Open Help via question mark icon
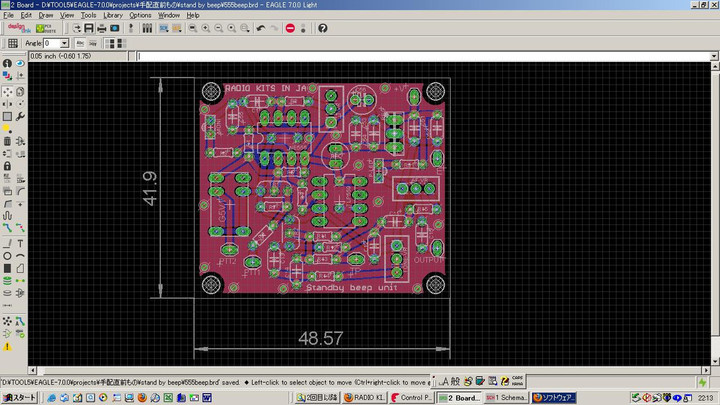720x405 pixels. (x=323, y=28)
